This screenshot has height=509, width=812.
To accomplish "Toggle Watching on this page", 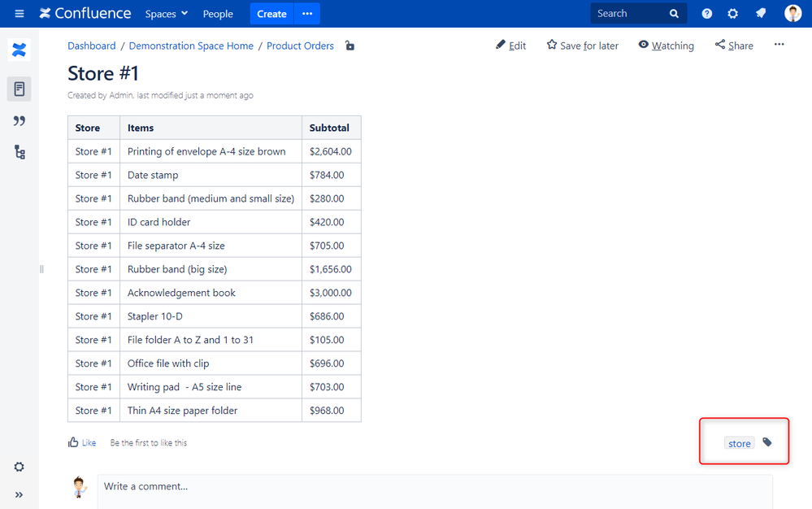I will tap(666, 46).
